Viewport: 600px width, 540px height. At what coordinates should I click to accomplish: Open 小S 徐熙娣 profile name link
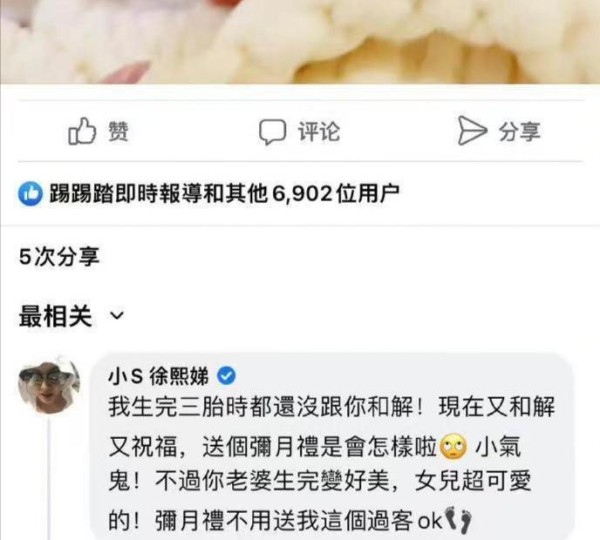point(158,376)
